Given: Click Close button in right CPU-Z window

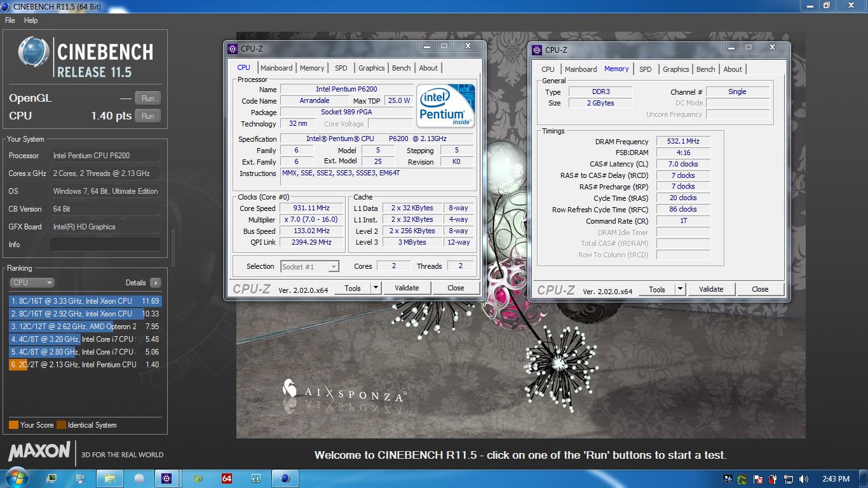Looking at the screenshot, I should click(x=760, y=289).
